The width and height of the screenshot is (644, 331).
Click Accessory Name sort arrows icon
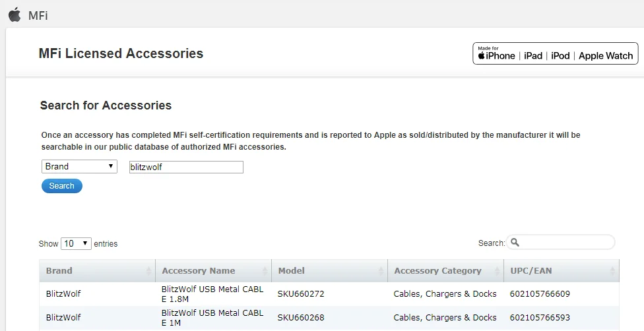[265, 271]
